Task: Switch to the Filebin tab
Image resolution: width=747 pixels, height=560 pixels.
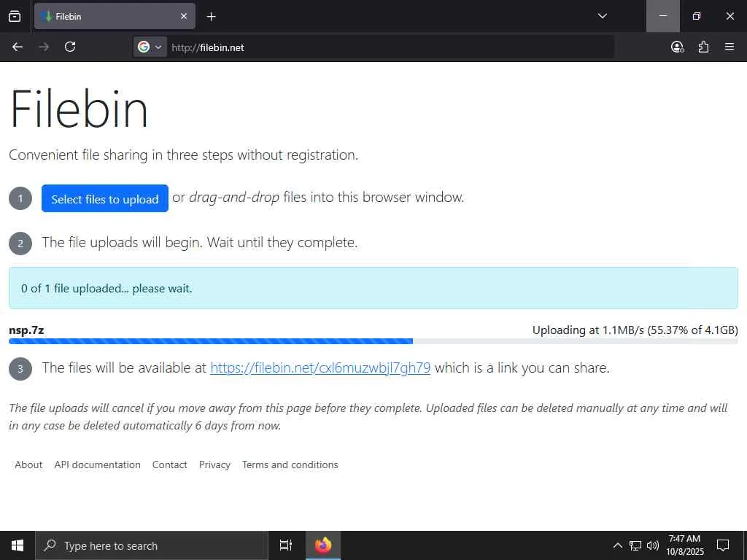Action: coord(115,16)
